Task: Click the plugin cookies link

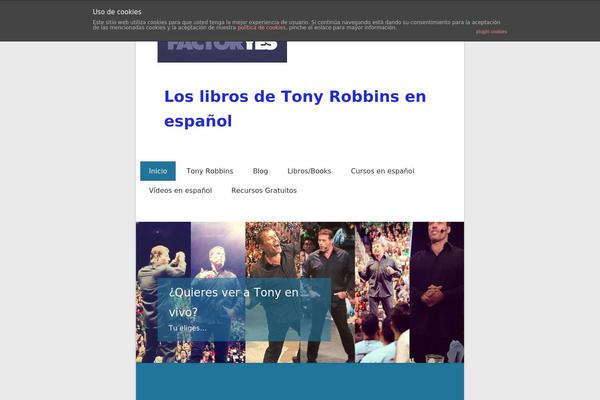Action: [x=491, y=32]
